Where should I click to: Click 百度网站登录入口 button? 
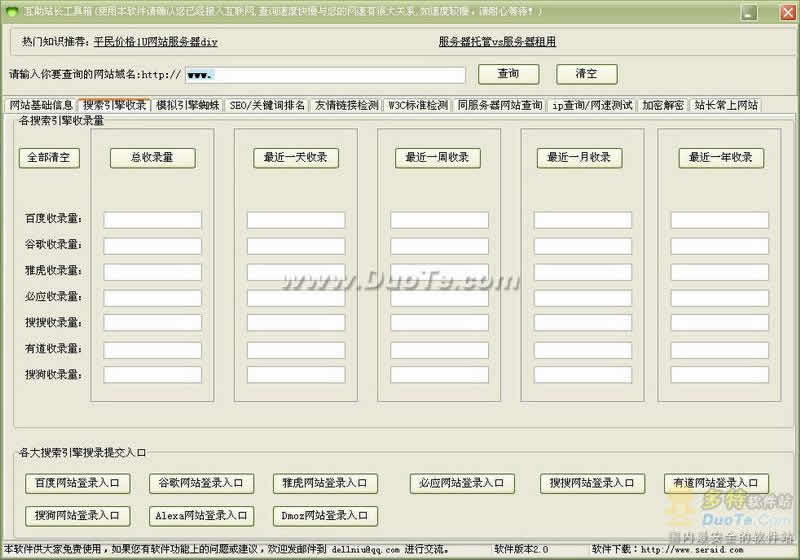pos(78,483)
